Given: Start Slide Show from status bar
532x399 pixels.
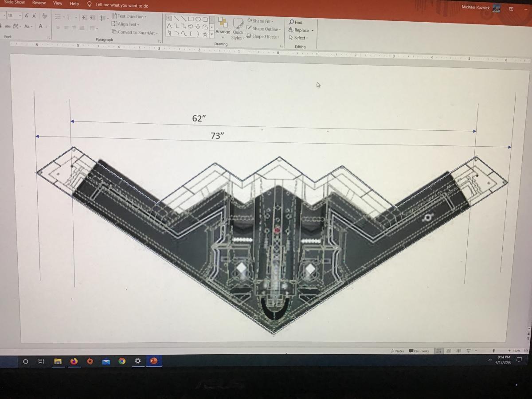Looking at the screenshot, I should [x=468, y=351].
